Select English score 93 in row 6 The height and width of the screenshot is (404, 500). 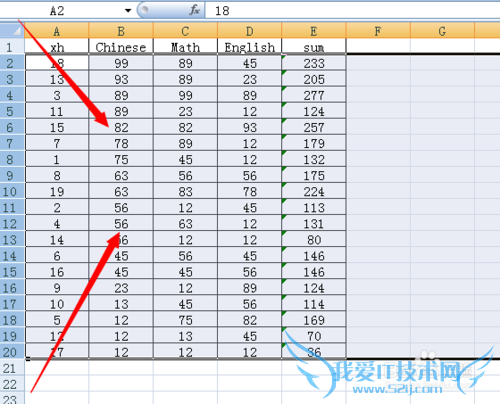click(x=250, y=127)
